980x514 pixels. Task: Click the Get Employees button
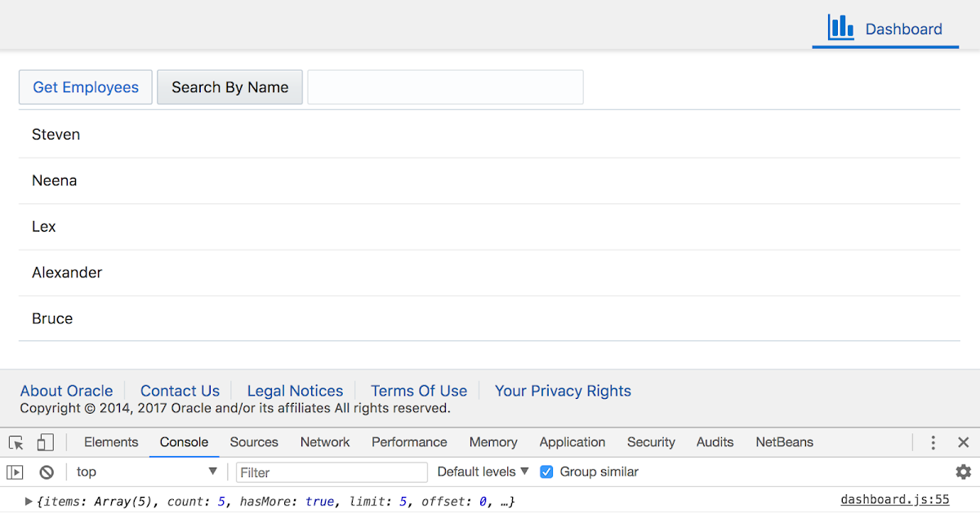(85, 86)
